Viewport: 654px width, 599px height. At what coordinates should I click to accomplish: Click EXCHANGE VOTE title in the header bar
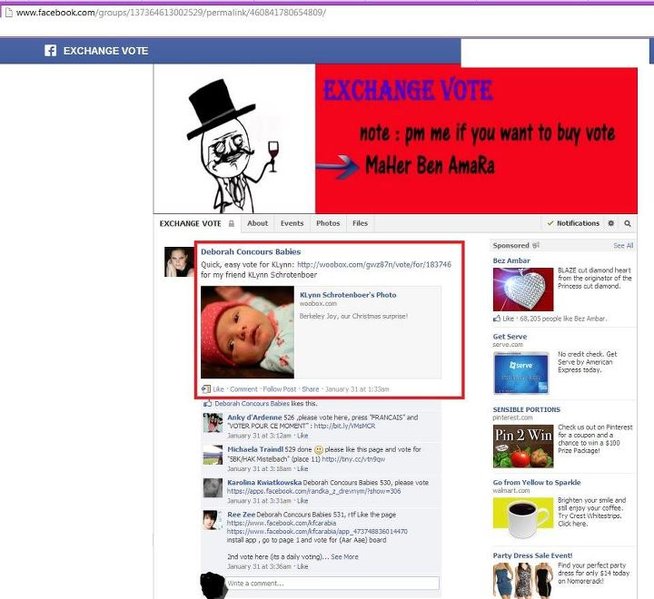106,51
